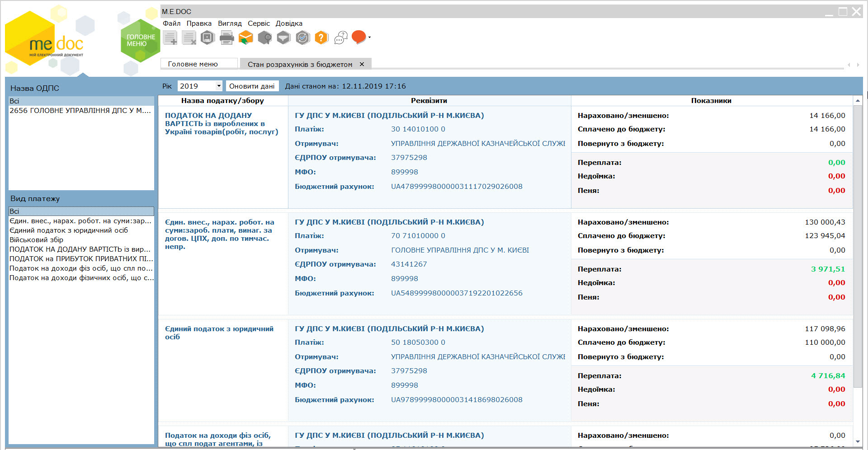The height and width of the screenshot is (450, 868).
Task: Click the Оновити дані button
Action: tap(252, 86)
